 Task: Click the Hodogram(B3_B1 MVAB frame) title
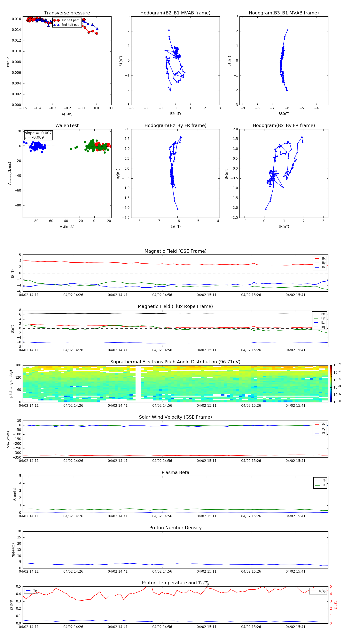(x=284, y=13)
